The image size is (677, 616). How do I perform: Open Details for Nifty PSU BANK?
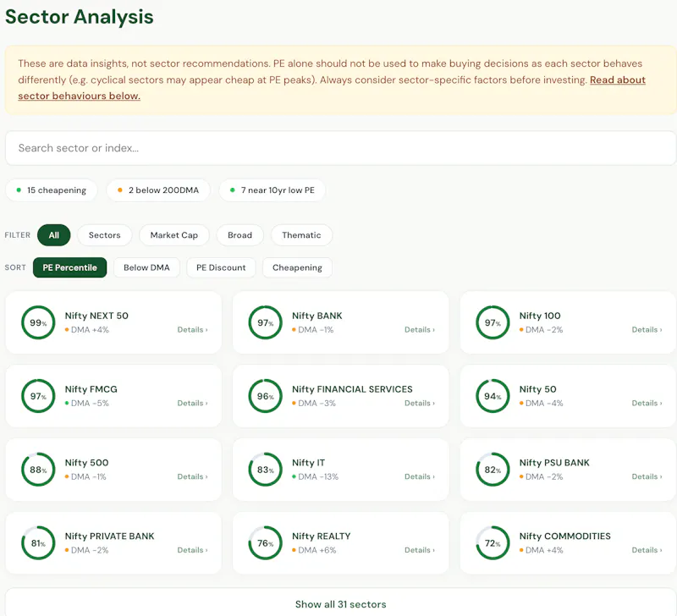[x=647, y=476]
